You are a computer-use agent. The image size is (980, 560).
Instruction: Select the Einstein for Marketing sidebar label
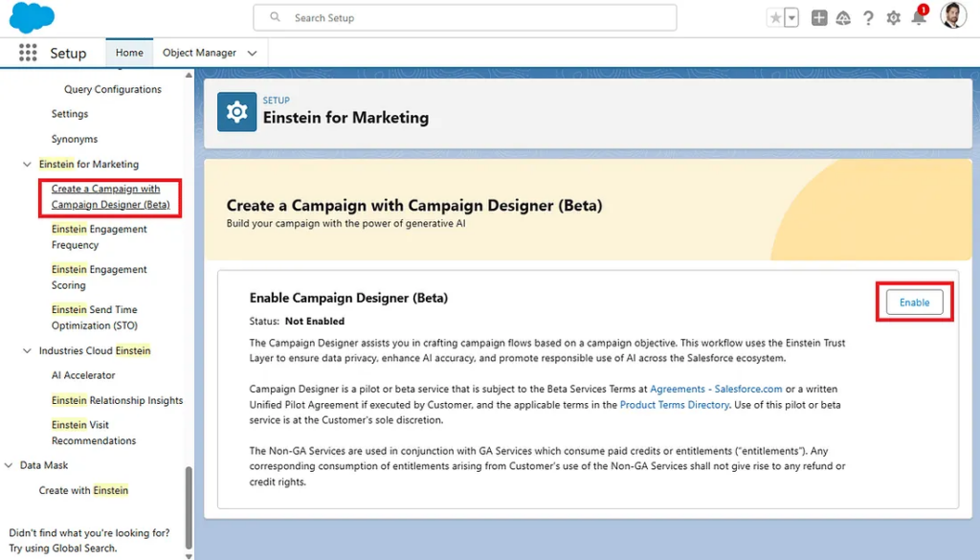[89, 165]
